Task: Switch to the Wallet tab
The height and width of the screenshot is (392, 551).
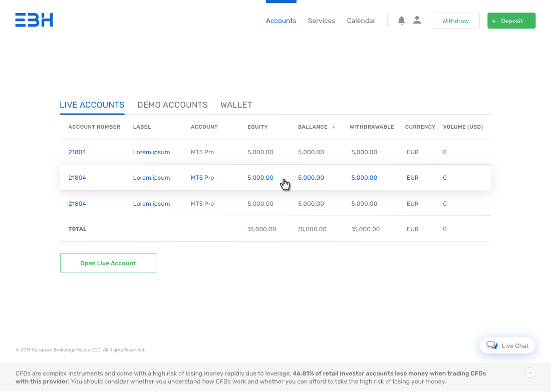Action: tap(236, 105)
